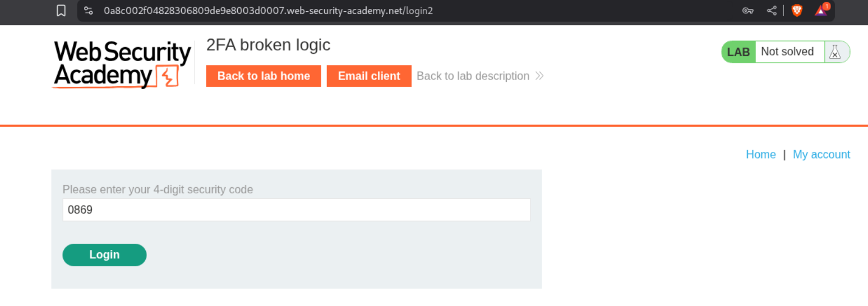The width and height of the screenshot is (868, 306).
Task: Click the double chevron after lab description
Action: (x=539, y=76)
